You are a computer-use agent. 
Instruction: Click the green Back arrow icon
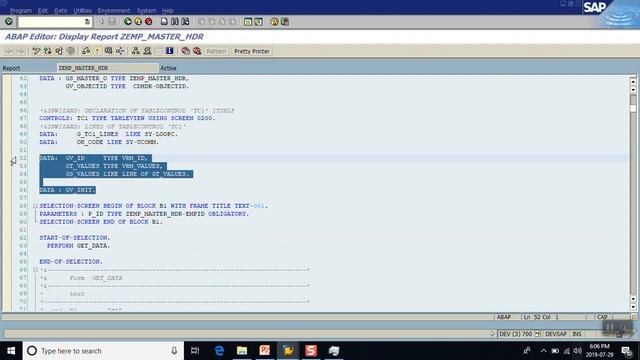pyautogui.click(x=128, y=22)
